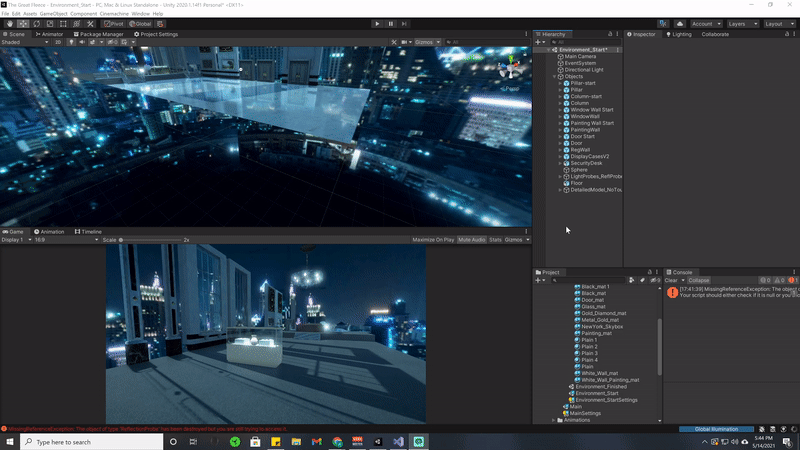800x450 pixels.
Task: Toggle Pivot handle position mode
Action: [113, 23]
